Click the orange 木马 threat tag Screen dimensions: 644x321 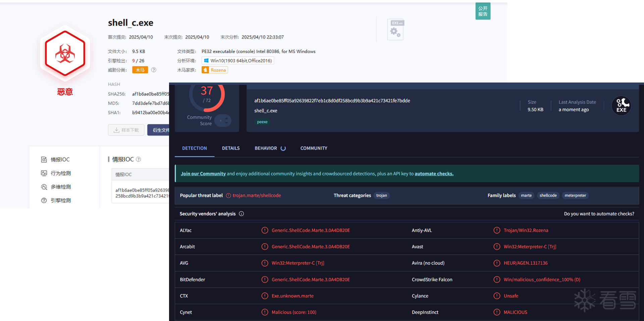pyautogui.click(x=140, y=70)
